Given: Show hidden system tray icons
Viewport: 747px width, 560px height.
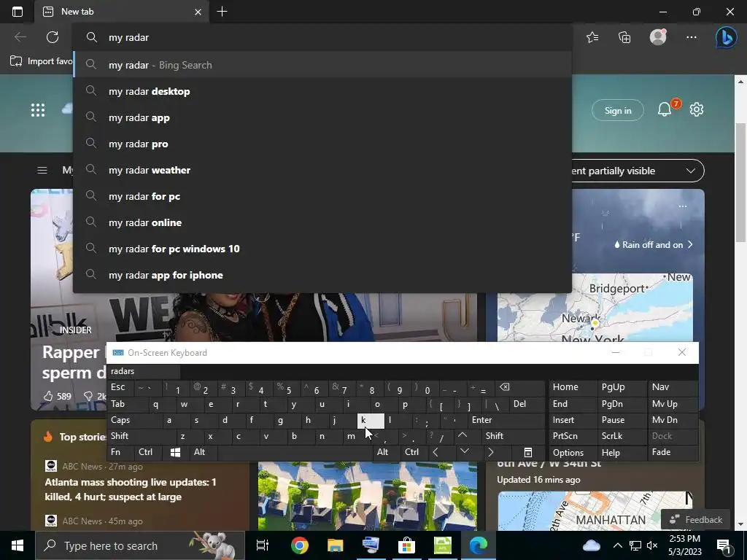Looking at the screenshot, I should pos(617,545).
